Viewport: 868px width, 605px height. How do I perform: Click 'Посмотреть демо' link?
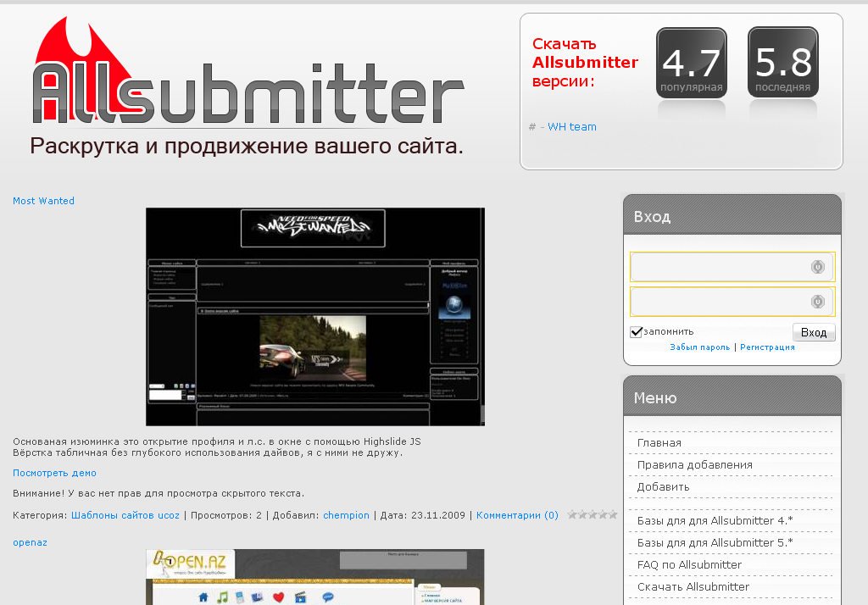pyautogui.click(x=54, y=474)
